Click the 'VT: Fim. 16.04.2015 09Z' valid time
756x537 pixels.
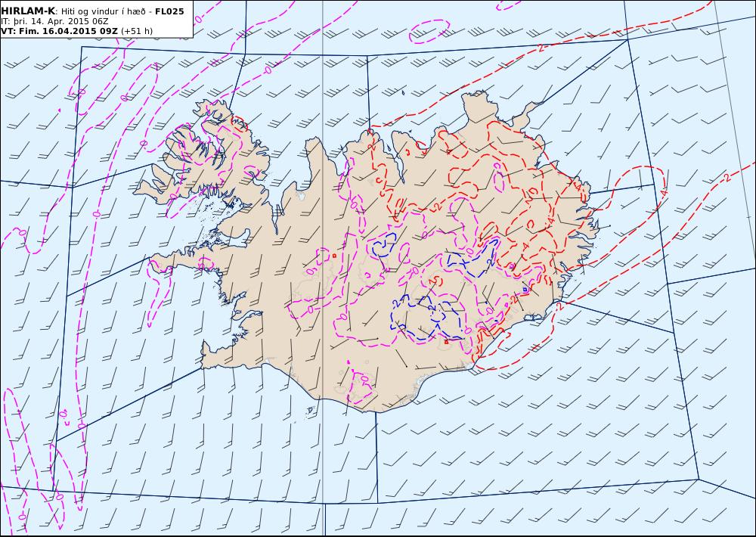[x=59, y=31]
